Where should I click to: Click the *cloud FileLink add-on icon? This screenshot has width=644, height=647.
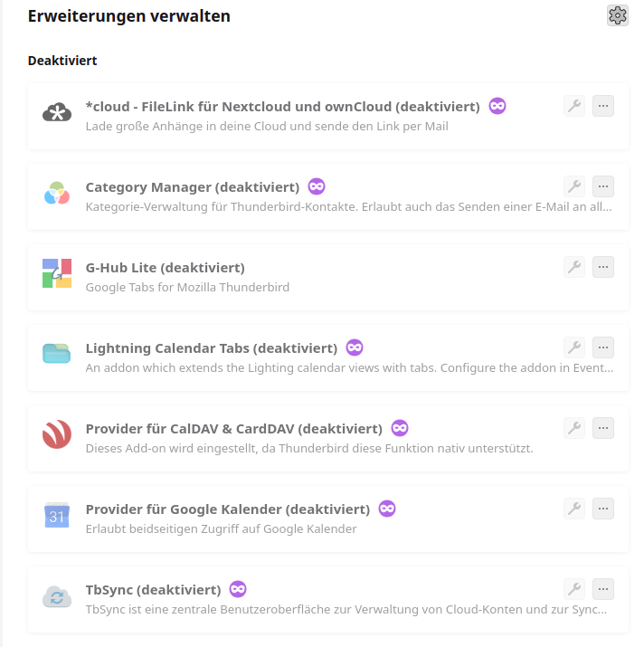pos(57,114)
